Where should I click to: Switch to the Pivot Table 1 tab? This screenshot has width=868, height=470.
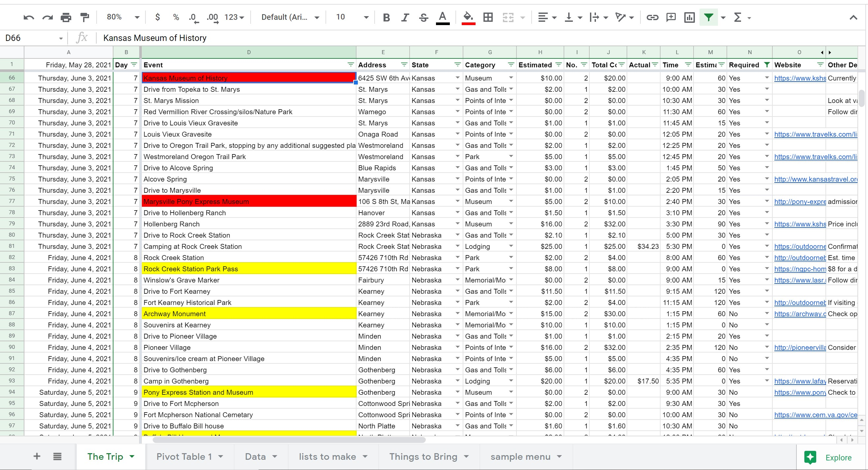click(x=184, y=456)
